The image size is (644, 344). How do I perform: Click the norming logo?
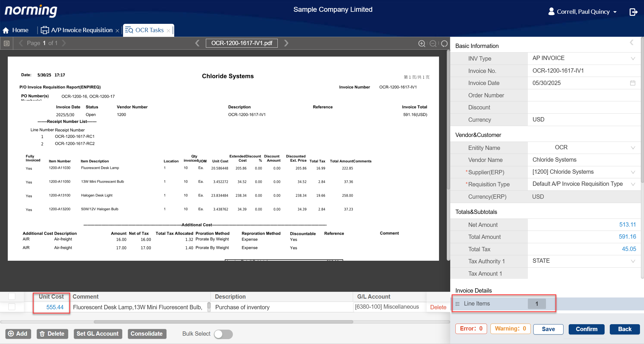tap(31, 11)
